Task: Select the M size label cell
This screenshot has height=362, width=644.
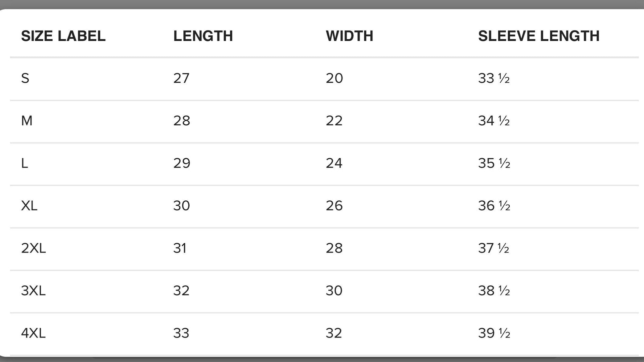Action: click(x=27, y=121)
